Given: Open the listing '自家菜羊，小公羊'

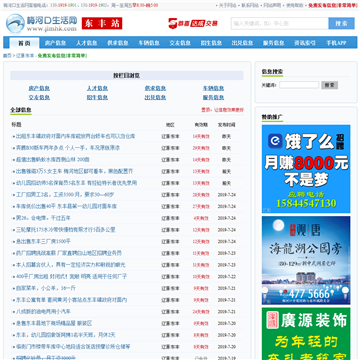Looking at the screenshot, I should 46,288.
